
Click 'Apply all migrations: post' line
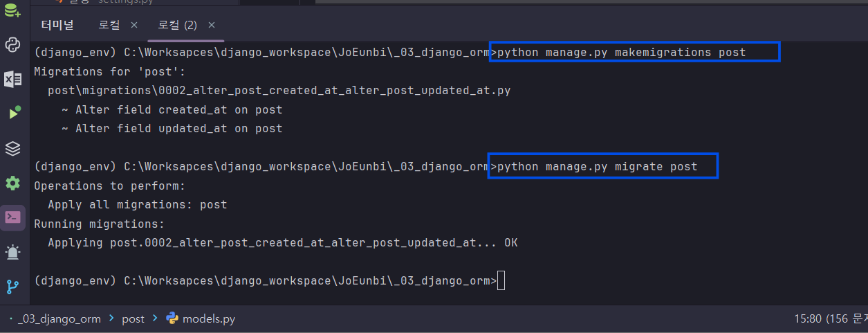pyautogui.click(x=138, y=205)
